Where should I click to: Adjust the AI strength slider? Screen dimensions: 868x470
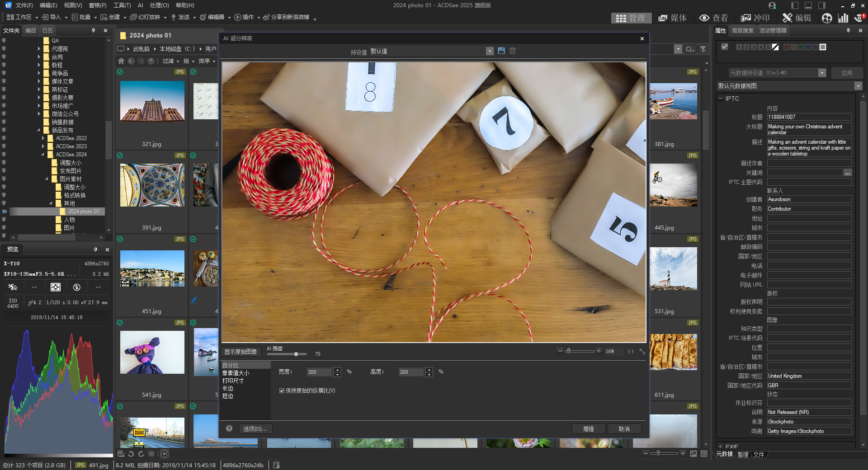[296, 354]
